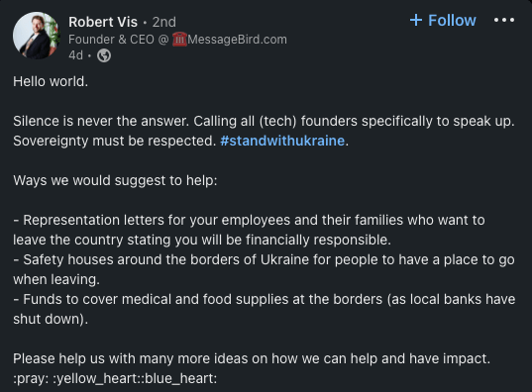Click the Representation letters bullet point
Screen dimensions: 532x392
(x=249, y=230)
